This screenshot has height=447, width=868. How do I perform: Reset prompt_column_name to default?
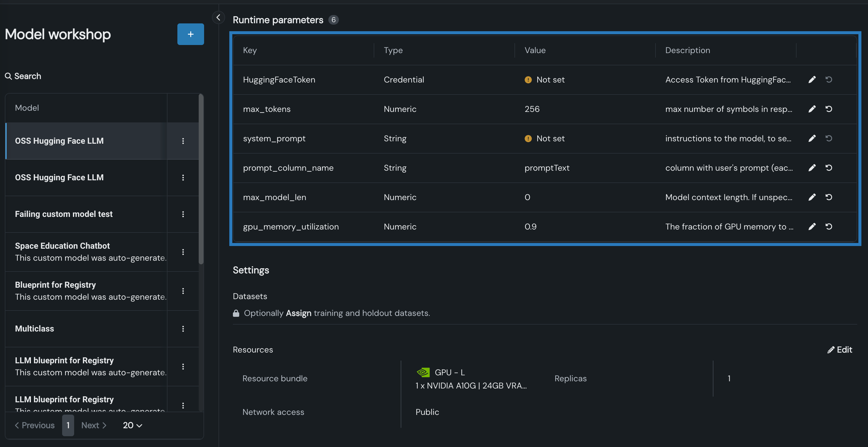[x=829, y=168]
